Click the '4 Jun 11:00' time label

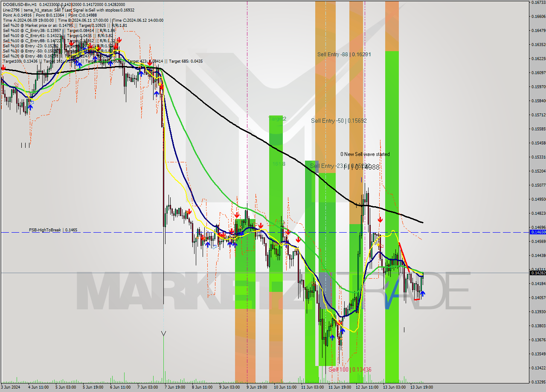click(38, 387)
